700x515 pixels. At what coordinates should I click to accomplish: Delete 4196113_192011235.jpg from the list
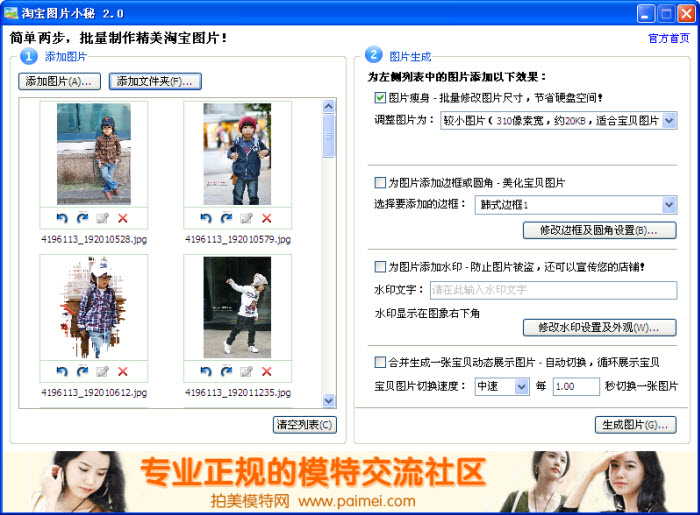pyautogui.click(x=267, y=371)
